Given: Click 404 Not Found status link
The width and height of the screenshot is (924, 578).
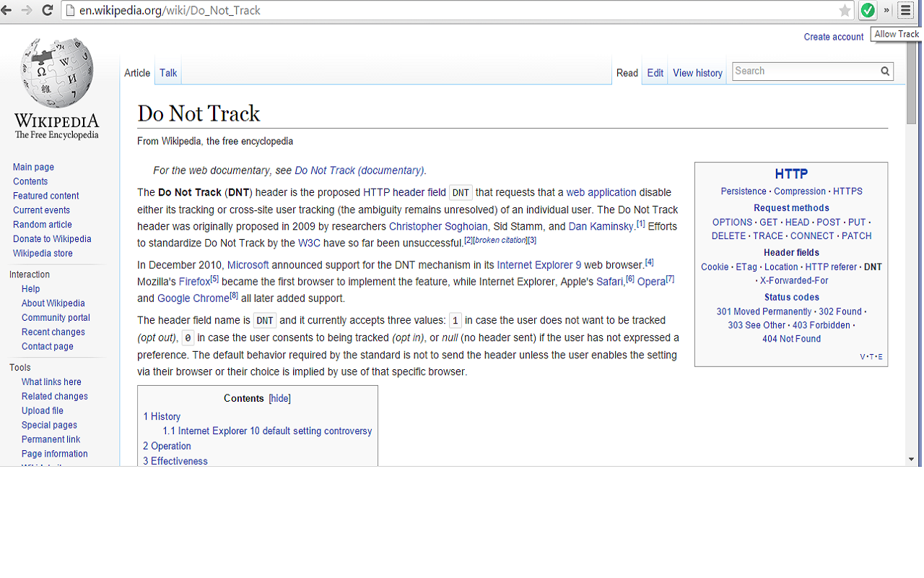Looking at the screenshot, I should coord(791,339).
